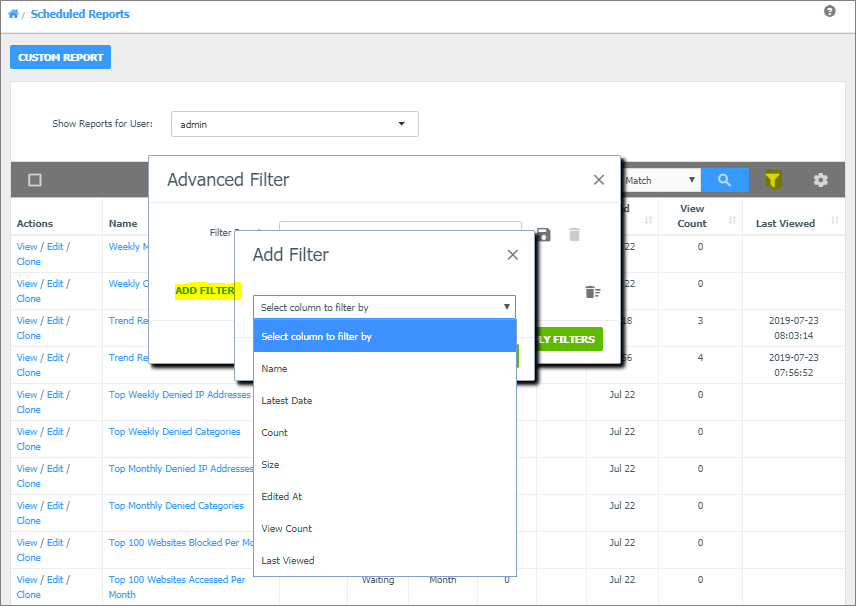Click Clone for Top 100 Websites Accessed row
The image size is (856, 606).
[28, 595]
